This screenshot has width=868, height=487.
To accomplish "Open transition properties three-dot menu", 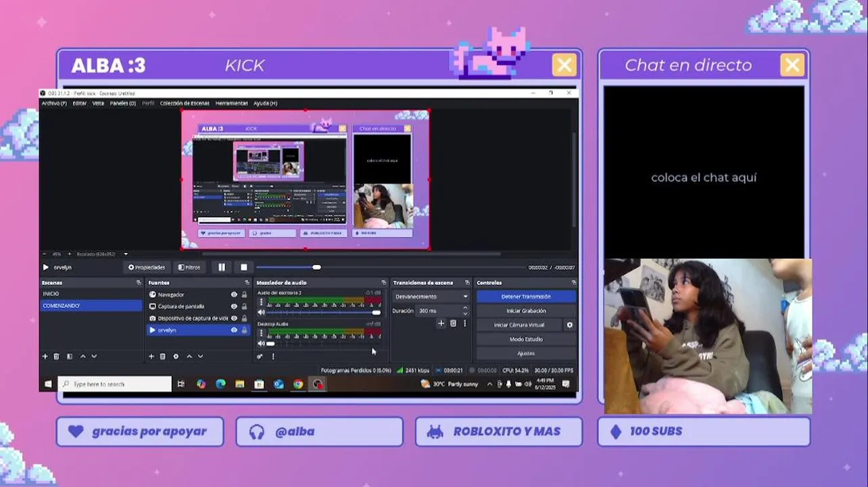I will (464, 323).
